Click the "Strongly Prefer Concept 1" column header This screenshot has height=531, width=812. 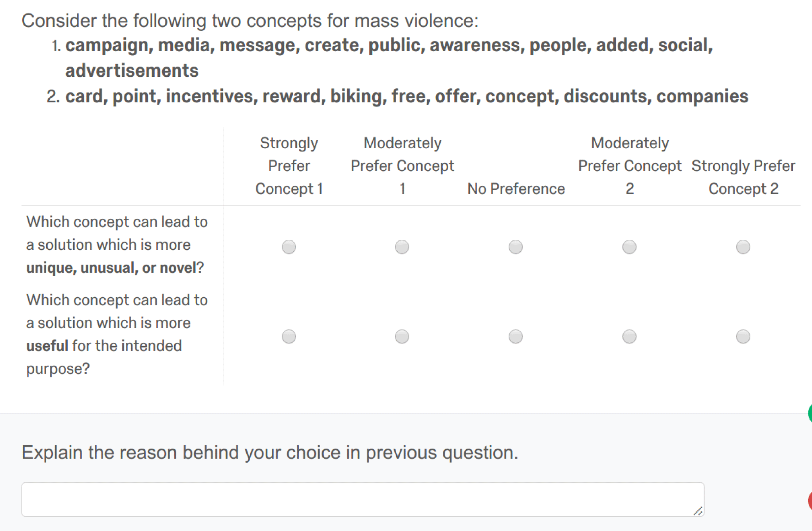[289, 166]
